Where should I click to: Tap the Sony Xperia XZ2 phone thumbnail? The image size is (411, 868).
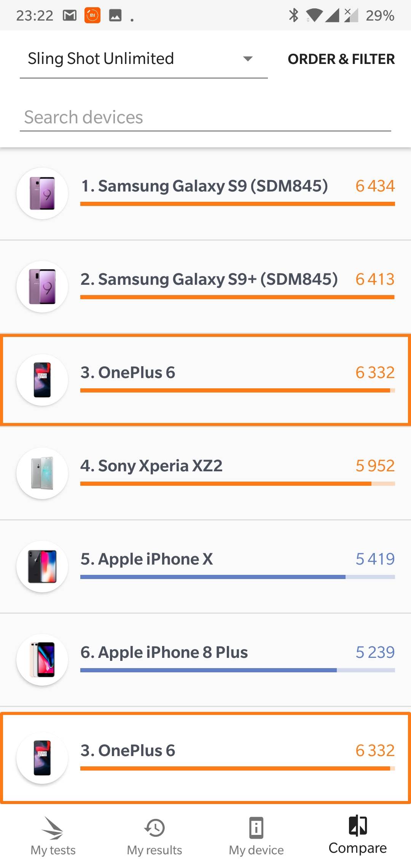[42, 473]
